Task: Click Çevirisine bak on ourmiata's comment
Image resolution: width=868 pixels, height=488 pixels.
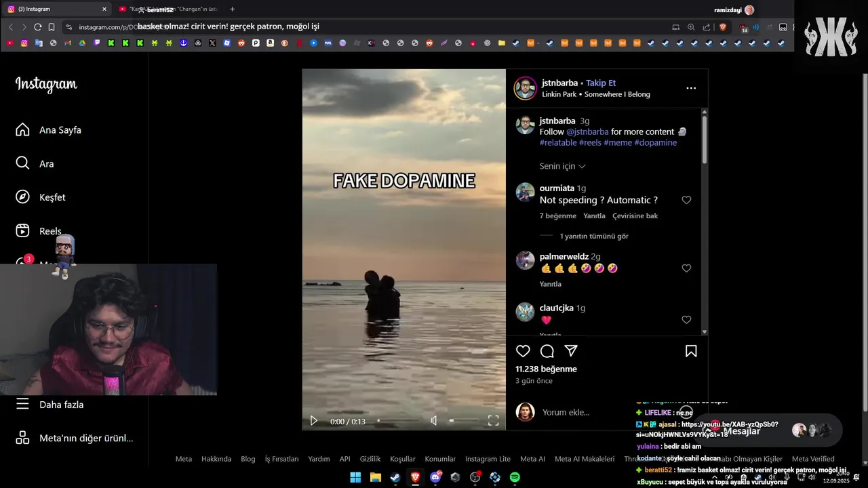Action: [635, 216]
